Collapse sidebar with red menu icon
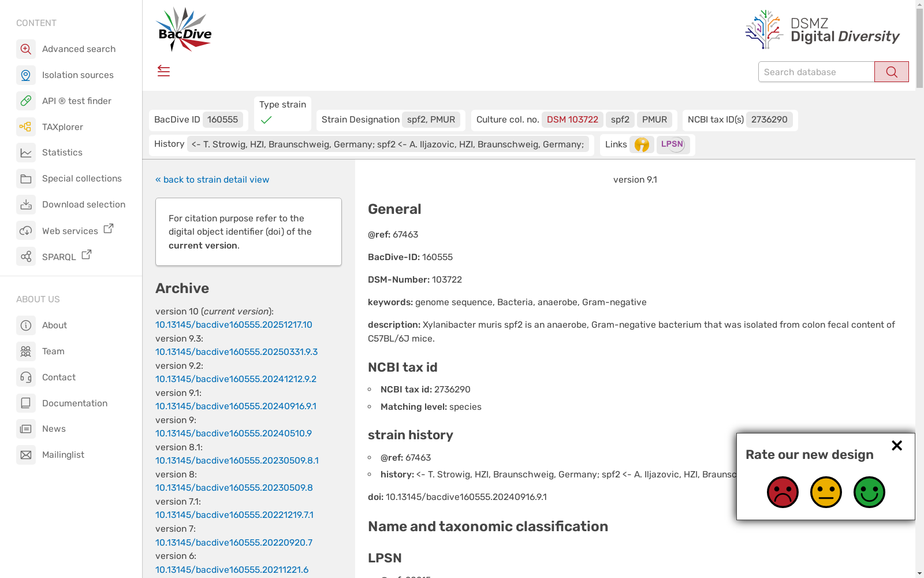Viewport: 924px width, 578px height. 163,71
